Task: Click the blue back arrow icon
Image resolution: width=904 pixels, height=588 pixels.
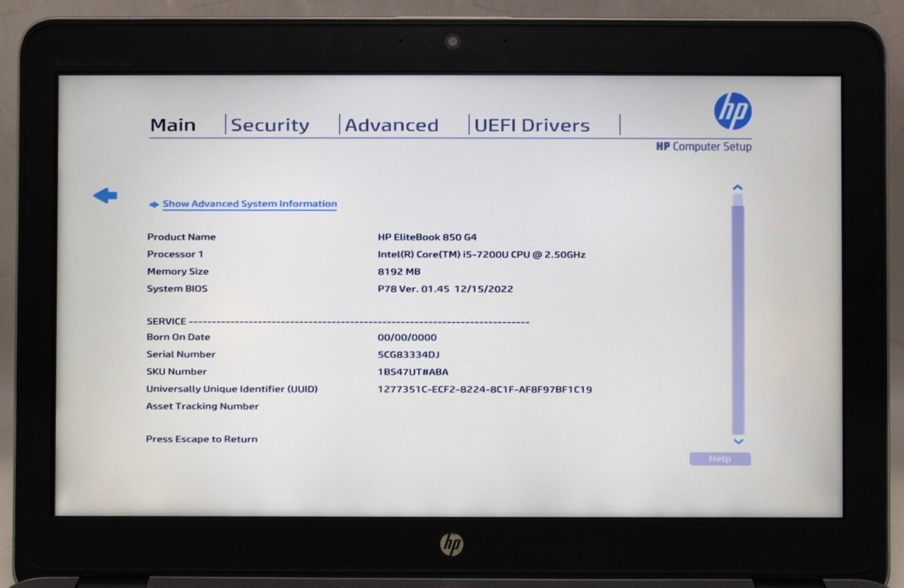Action: point(105,195)
